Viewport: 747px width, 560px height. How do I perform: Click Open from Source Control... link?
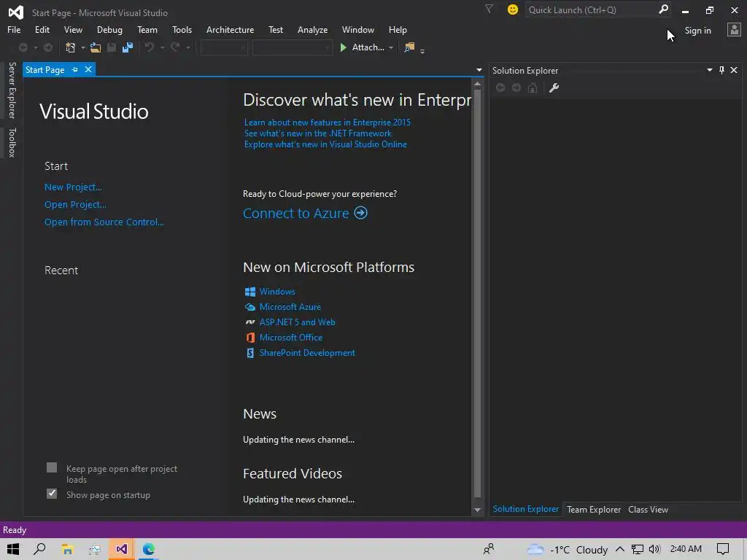[x=104, y=222]
